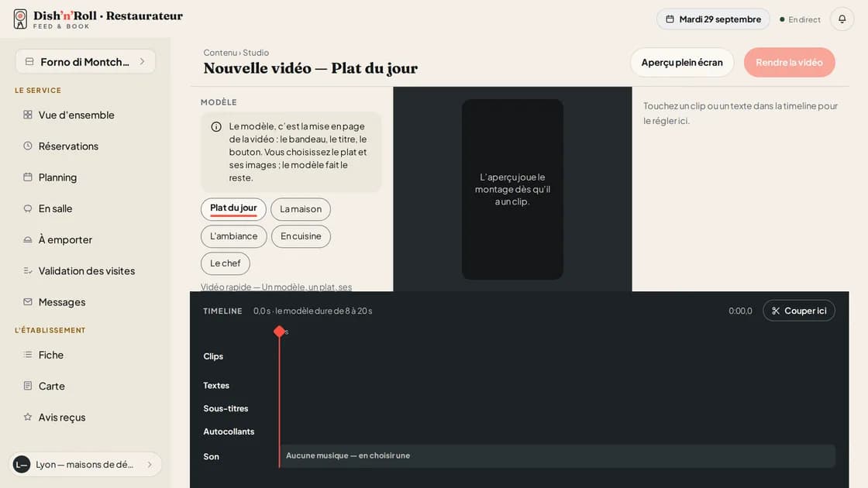868x488 pixels.
Task: Click the À emporter cloche icon
Action: tap(28, 239)
